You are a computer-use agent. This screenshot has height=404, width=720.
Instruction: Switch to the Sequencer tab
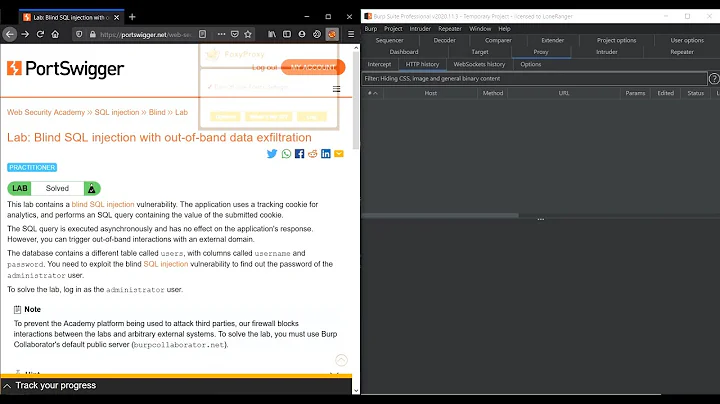click(389, 40)
